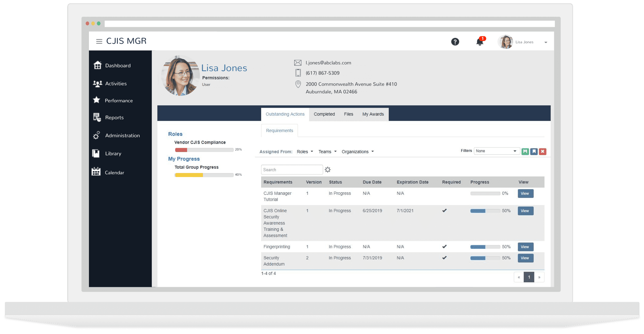Image resolution: width=644 pixels, height=334 pixels.
Task: Click the browser address bar
Action: coord(330,24)
